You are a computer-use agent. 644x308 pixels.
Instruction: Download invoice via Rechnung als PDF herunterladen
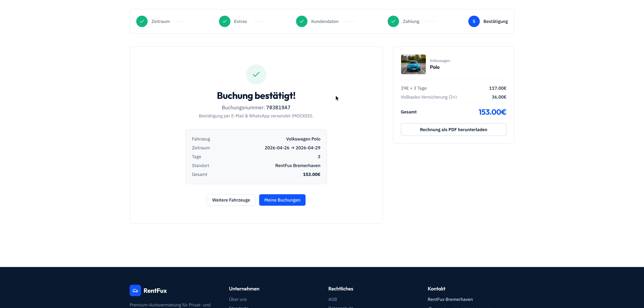(453, 130)
